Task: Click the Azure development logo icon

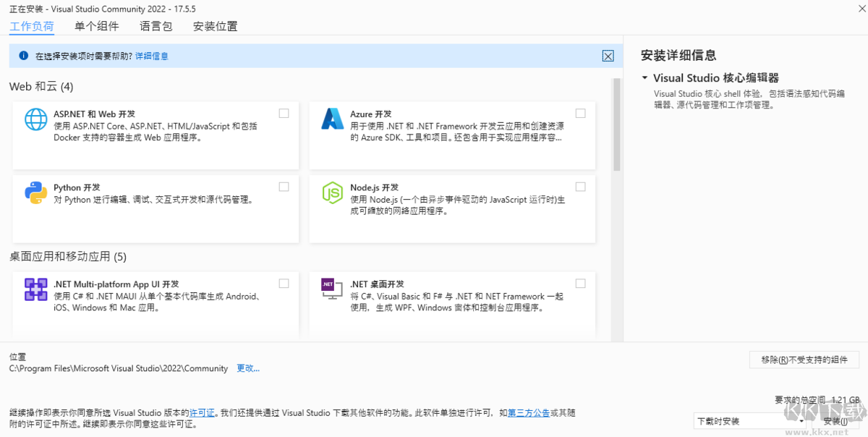Action: pyautogui.click(x=332, y=119)
